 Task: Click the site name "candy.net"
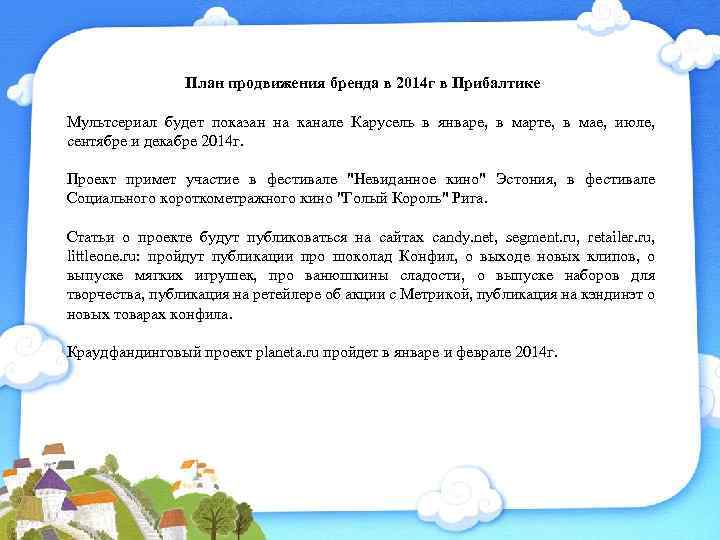coord(464,238)
